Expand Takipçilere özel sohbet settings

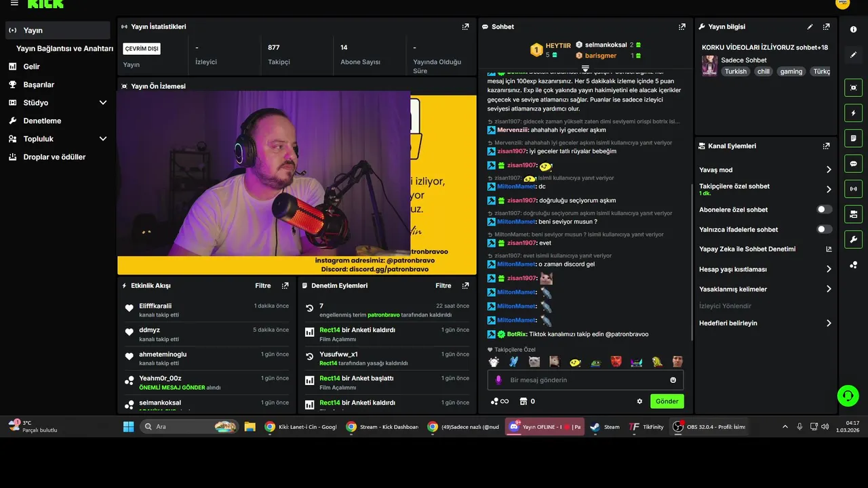click(x=829, y=190)
